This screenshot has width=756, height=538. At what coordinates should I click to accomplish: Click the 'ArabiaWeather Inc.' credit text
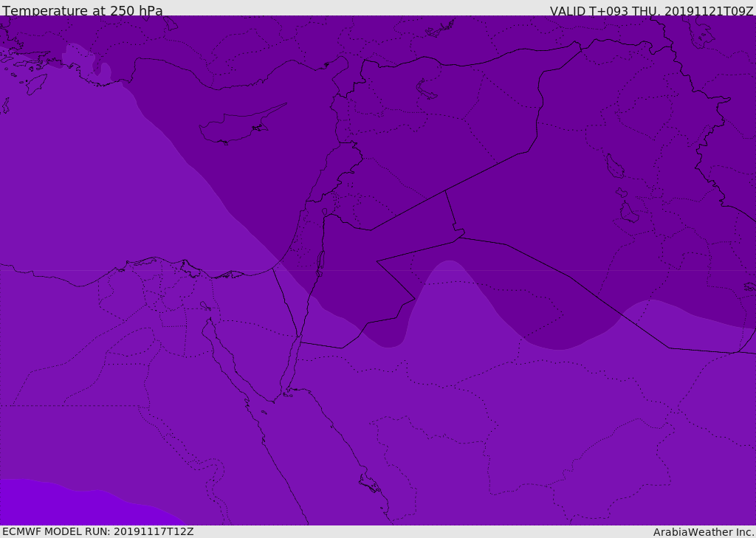pos(703,532)
